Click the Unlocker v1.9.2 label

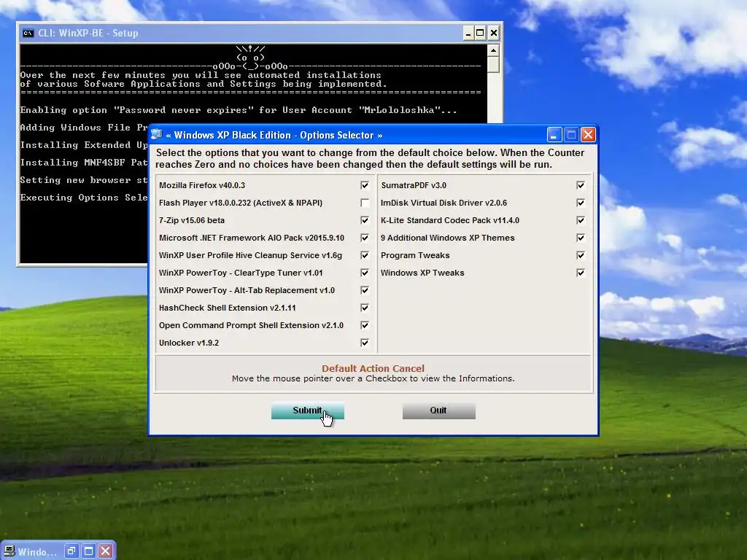(x=189, y=343)
